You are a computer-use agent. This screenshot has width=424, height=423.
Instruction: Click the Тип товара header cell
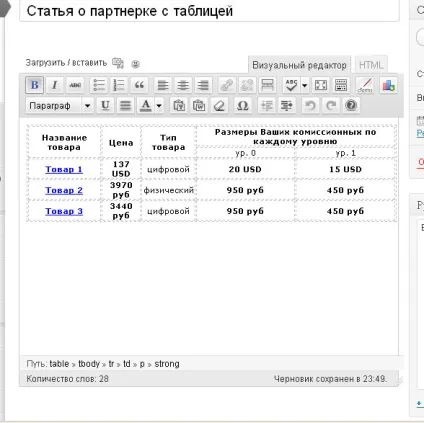click(x=169, y=142)
